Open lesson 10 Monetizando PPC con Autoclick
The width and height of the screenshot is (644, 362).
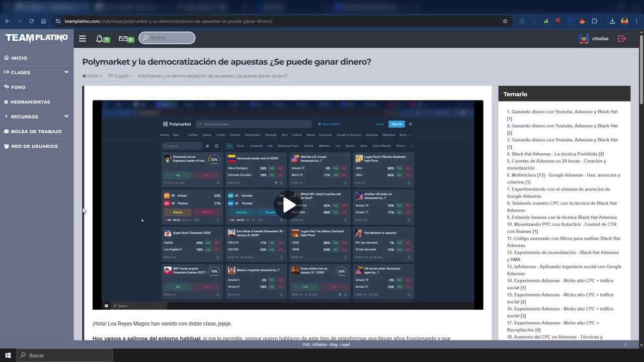[561, 228]
